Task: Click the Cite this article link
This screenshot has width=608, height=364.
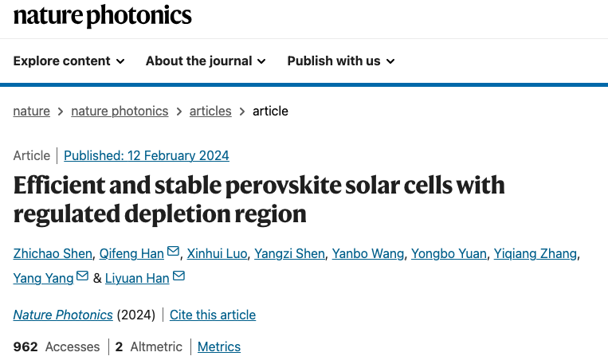Action: [x=213, y=315]
